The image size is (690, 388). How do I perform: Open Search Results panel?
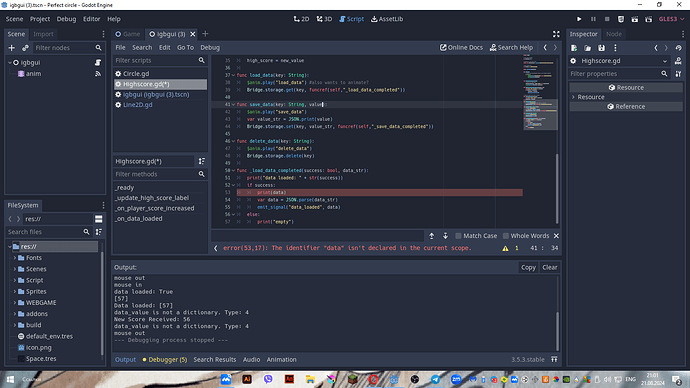[215, 359]
